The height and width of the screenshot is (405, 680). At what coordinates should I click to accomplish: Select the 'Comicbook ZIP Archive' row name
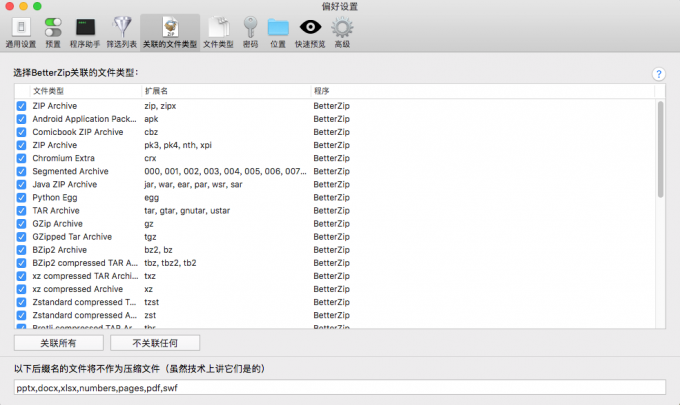[78, 132]
